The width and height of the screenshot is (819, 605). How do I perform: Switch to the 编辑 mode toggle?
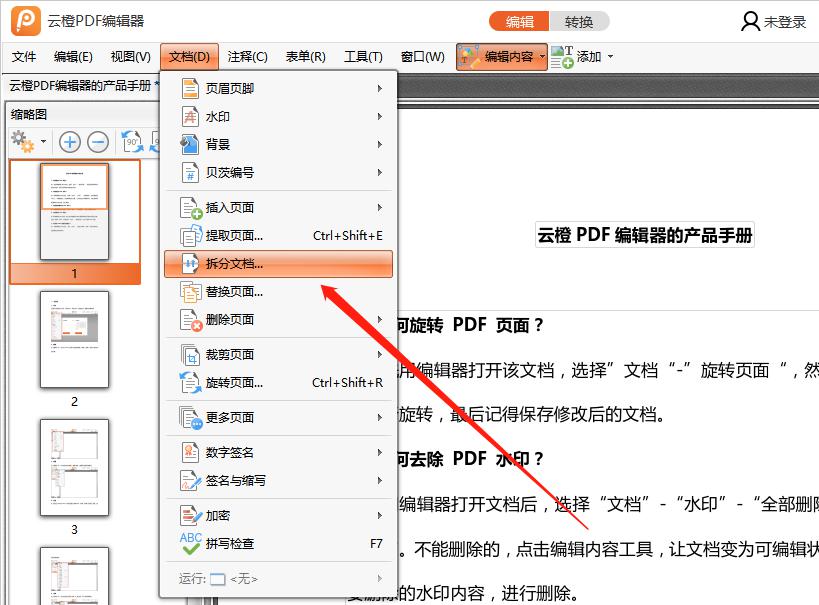coord(519,22)
